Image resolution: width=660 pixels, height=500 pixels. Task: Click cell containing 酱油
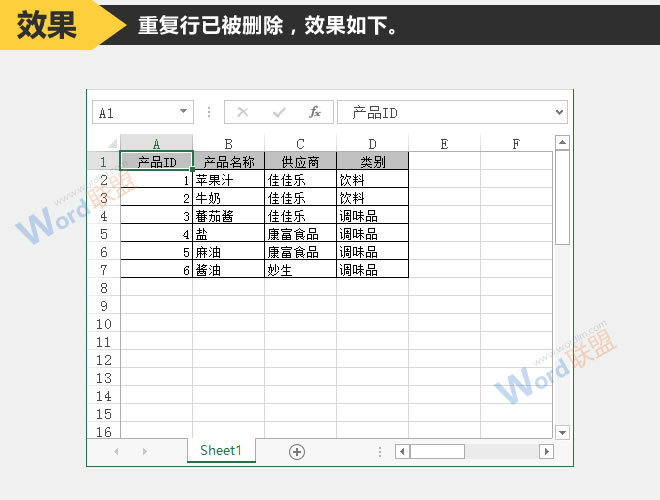(229, 269)
